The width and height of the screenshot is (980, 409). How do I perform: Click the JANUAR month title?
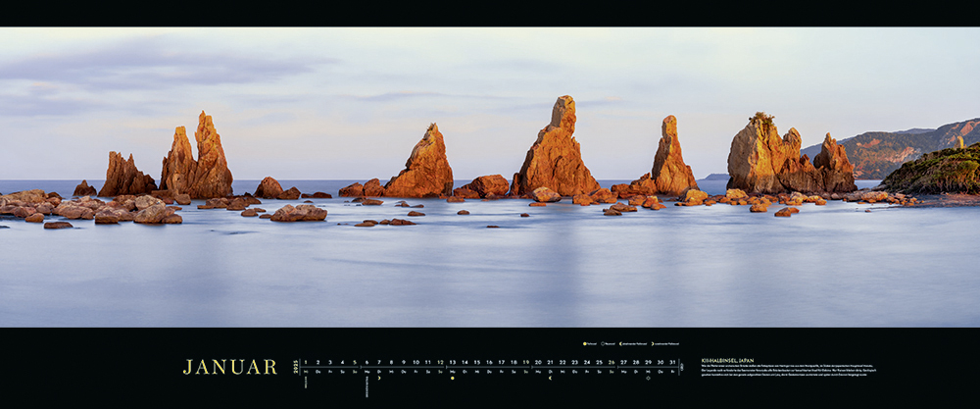(x=229, y=367)
